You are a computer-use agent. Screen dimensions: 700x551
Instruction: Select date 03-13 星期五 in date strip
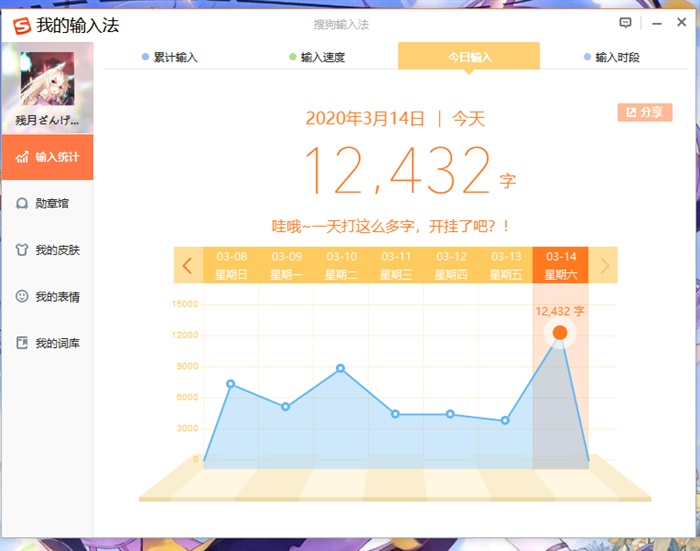click(506, 265)
